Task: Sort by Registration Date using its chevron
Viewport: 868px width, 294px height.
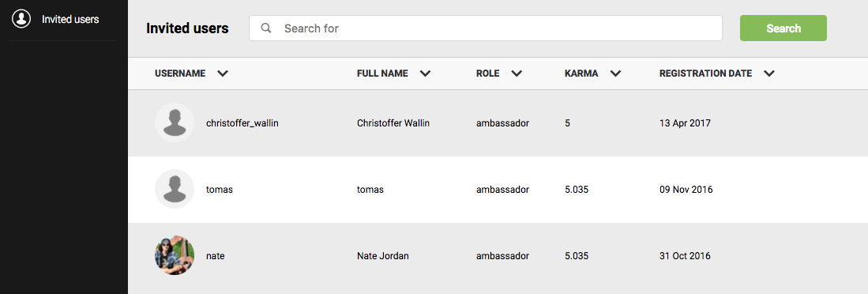Action: [x=769, y=73]
